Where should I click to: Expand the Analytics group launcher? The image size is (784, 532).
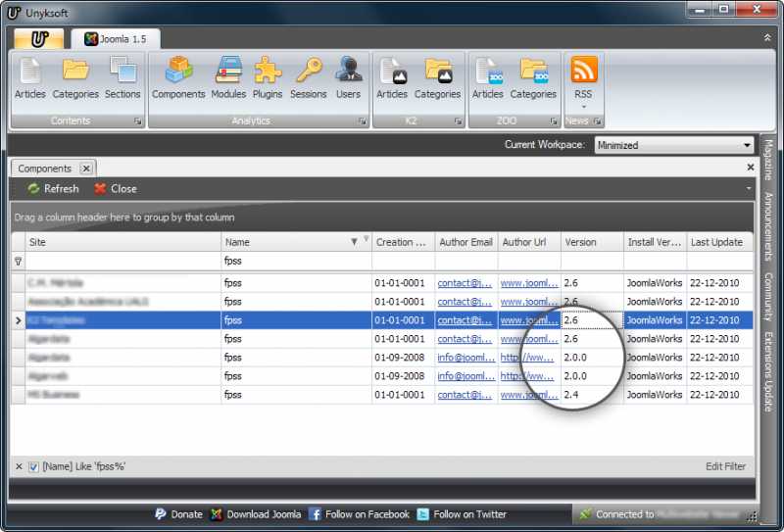click(362, 121)
